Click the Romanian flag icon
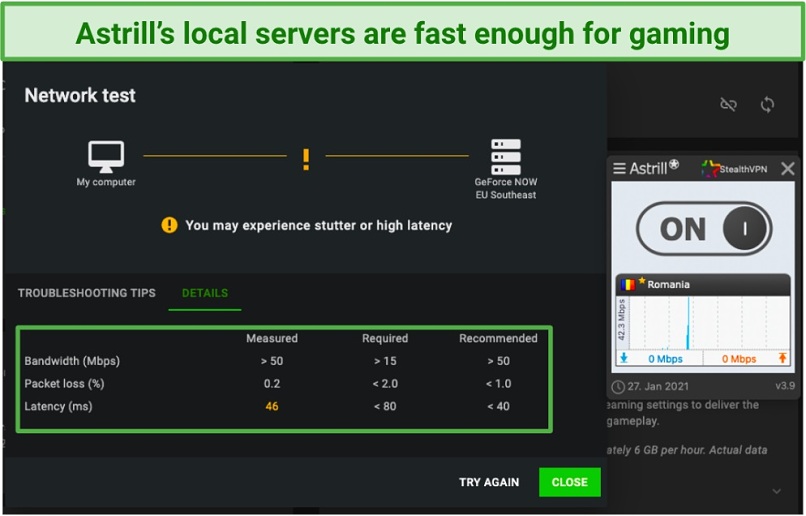This screenshot has width=806, height=516. [x=628, y=284]
